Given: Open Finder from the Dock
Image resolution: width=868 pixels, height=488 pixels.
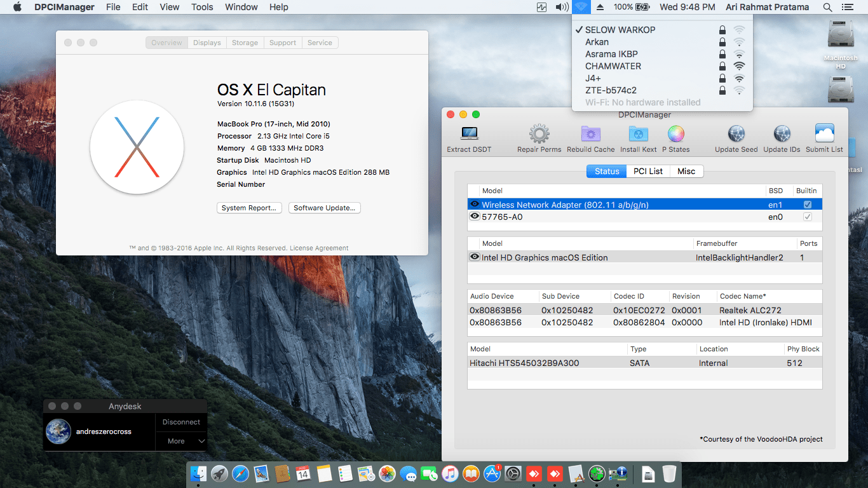Looking at the screenshot, I should 200,473.
